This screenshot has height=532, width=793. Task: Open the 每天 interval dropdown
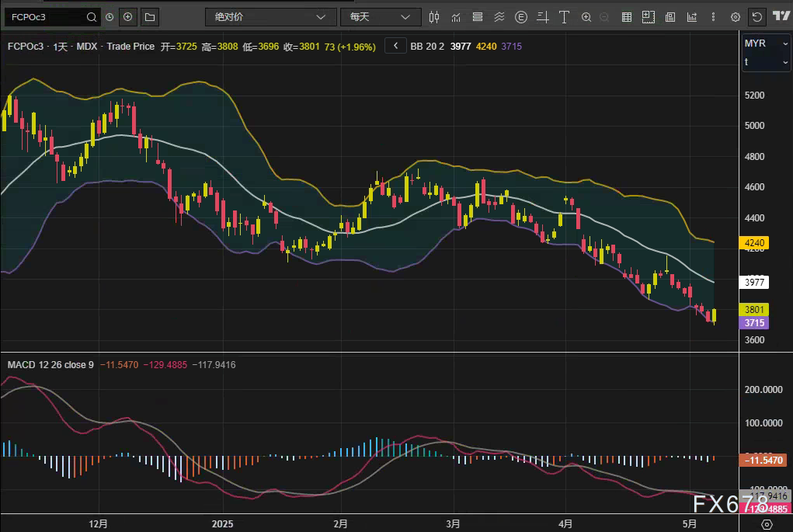coord(380,16)
